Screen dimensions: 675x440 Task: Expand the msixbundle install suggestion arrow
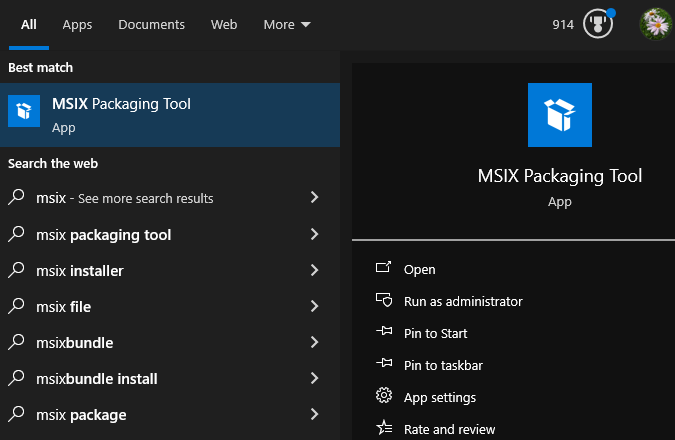[x=314, y=378]
